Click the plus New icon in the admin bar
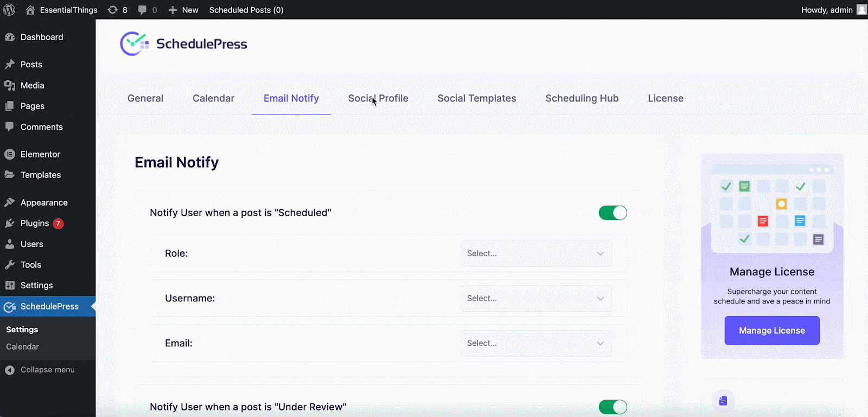 (173, 10)
